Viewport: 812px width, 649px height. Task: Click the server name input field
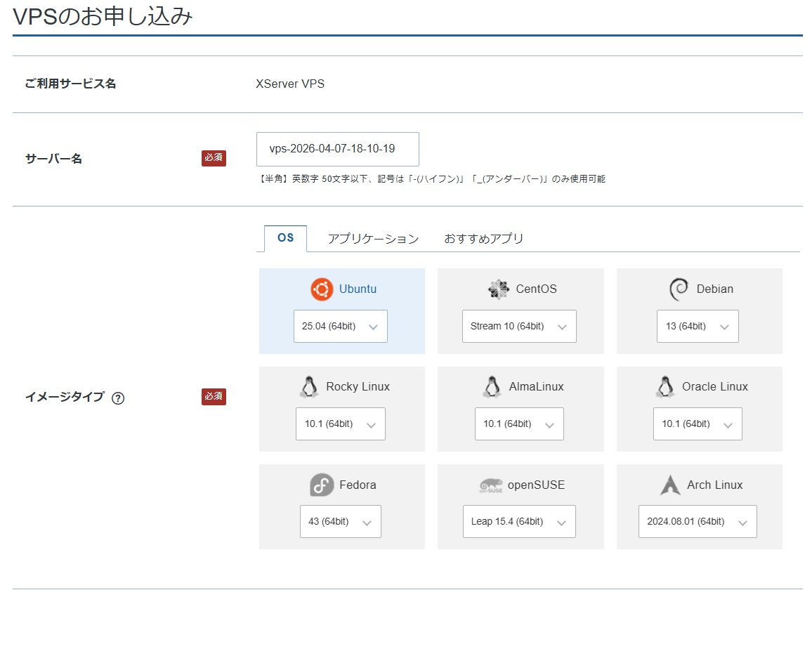click(337, 149)
